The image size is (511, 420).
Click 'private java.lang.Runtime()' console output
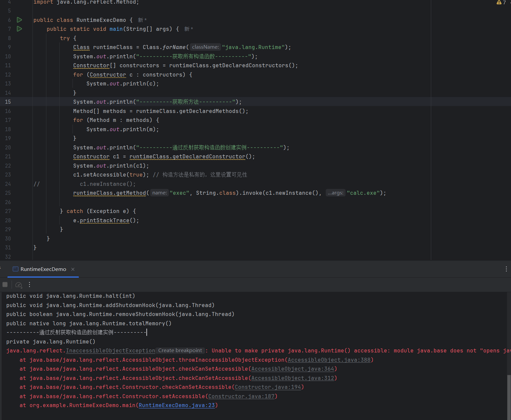[51, 341]
